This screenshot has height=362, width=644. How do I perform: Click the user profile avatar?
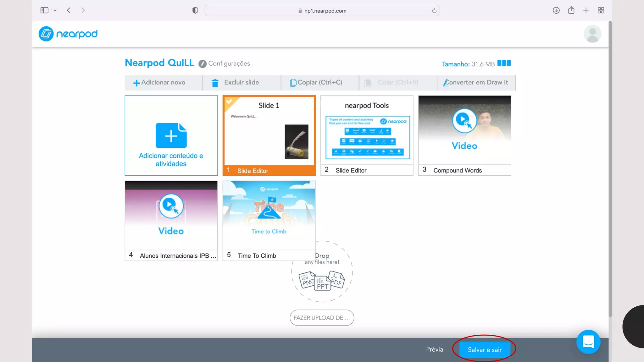(592, 34)
